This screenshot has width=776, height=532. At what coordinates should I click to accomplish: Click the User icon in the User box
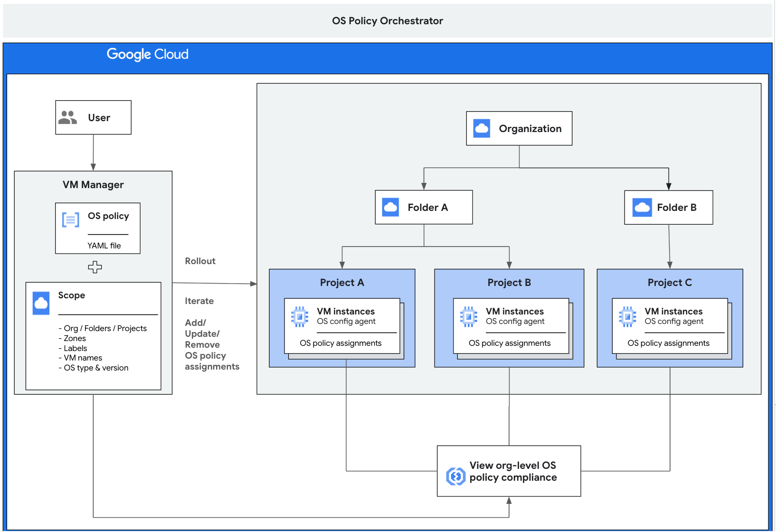68,117
